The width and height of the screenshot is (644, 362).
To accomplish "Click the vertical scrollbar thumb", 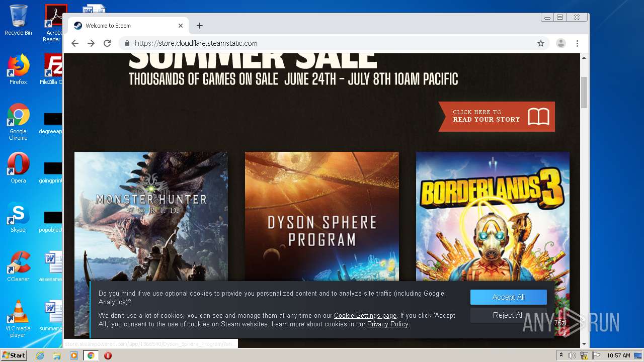I will [584, 93].
